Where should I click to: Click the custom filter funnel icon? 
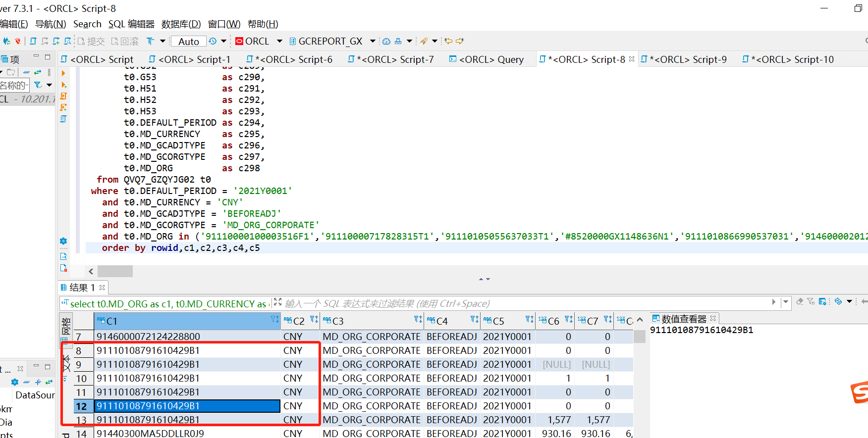point(811,301)
